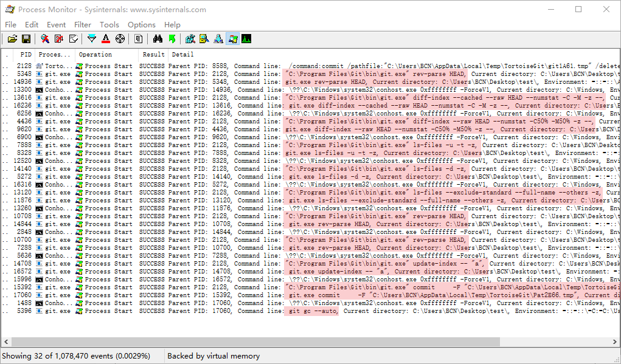This screenshot has width=621, height=364.
Task: Click the horizontal scrollbar left arrow
Action: pyautogui.click(x=6, y=342)
